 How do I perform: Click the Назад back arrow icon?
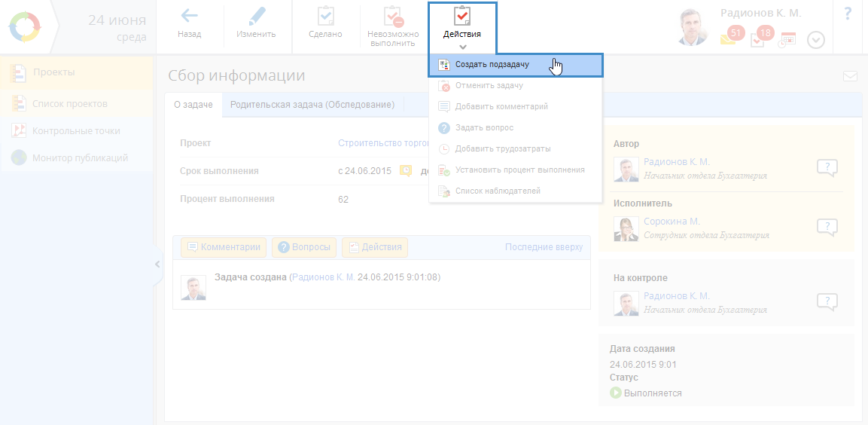pos(189,17)
